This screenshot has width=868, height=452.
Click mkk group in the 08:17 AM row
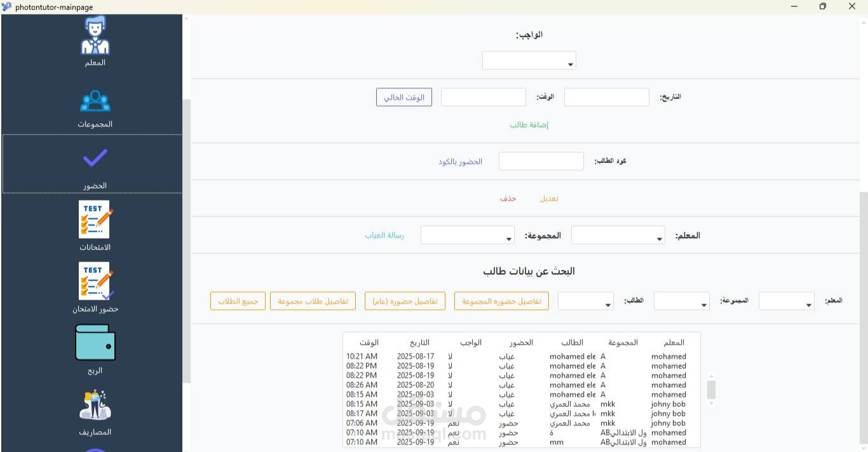pos(608,414)
